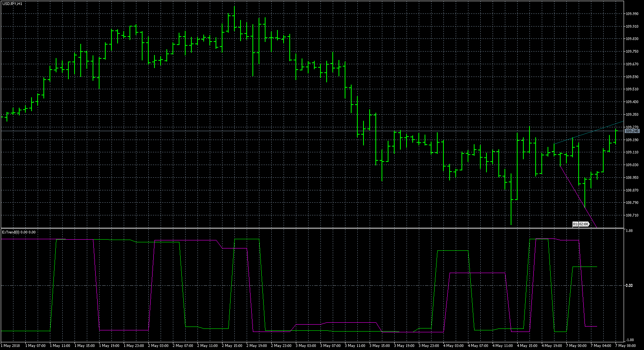Click the 3 May 19:00 time label
The height and width of the screenshot is (350, 644).
point(404,346)
